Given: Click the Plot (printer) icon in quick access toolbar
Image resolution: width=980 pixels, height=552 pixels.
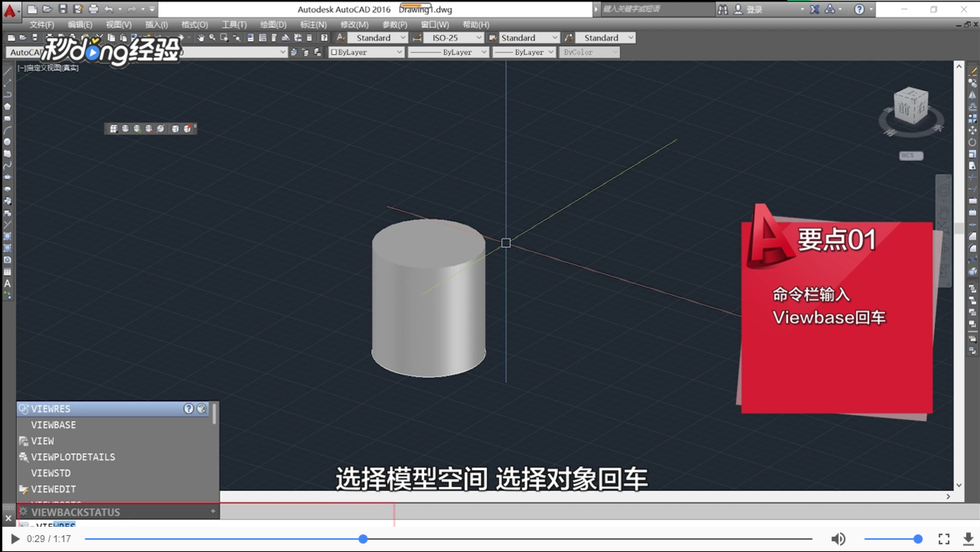Looking at the screenshot, I should (93, 9).
